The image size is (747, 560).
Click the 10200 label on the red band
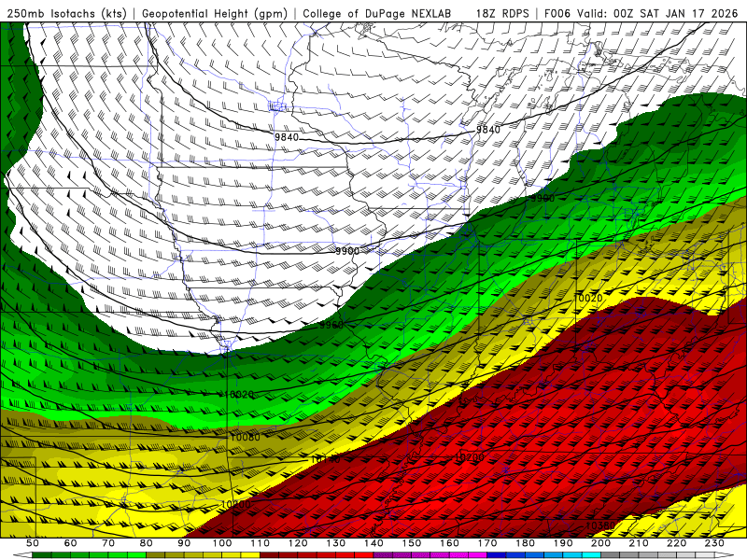[470, 457]
